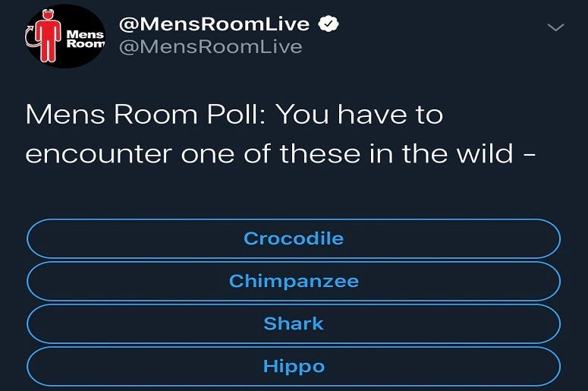Viewport: 588px width, 391px height.
Task: Click the red devil figure in logo
Action: click(x=48, y=36)
